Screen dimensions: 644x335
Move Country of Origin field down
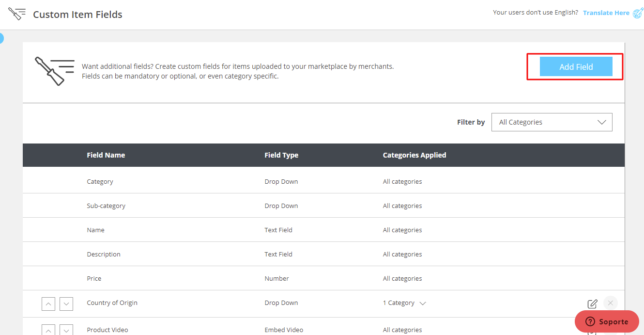66,304
